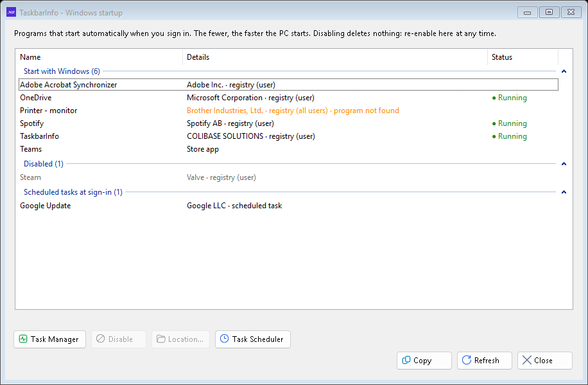This screenshot has height=385, width=588.
Task: Click the Running status for OneDrive
Action: point(509,98)
